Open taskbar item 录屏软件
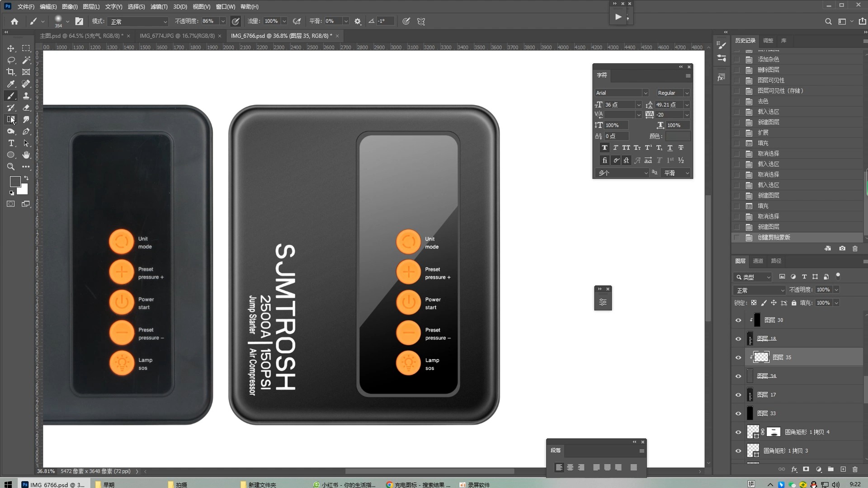 click(x=475, y=484)
